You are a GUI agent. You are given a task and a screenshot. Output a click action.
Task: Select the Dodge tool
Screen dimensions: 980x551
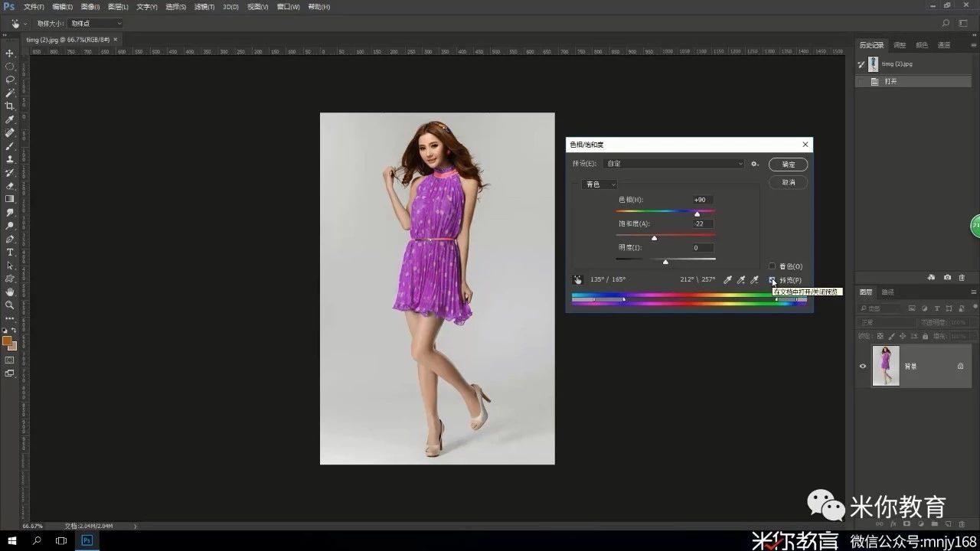10,225
